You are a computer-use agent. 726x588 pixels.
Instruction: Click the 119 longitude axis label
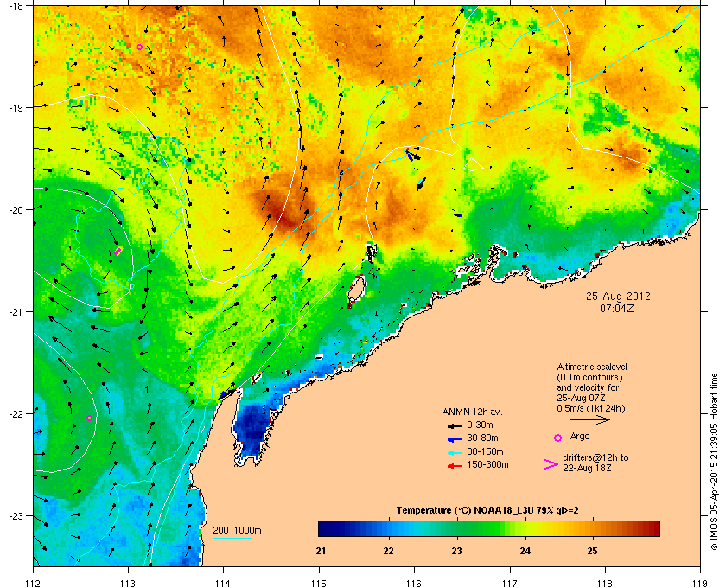tap(700, 584)
